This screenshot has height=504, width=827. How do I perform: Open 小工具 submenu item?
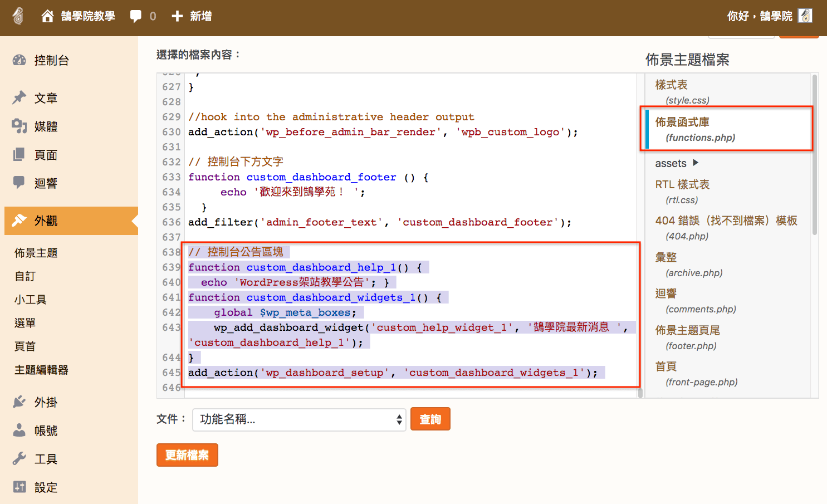point(31,300)
